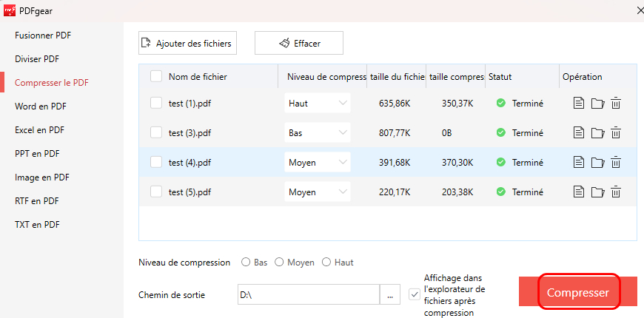
Task: Select the Moyen compression radio button
Action: [x=279, y=263]
